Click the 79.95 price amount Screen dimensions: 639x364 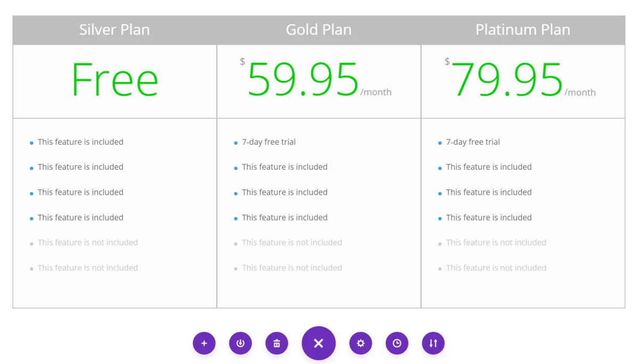tap(507, 80)
